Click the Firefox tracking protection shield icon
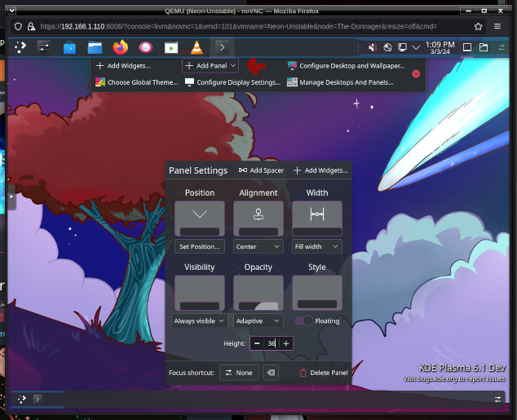The width and height of the screenshot is (517, 420). pos(18,26)
